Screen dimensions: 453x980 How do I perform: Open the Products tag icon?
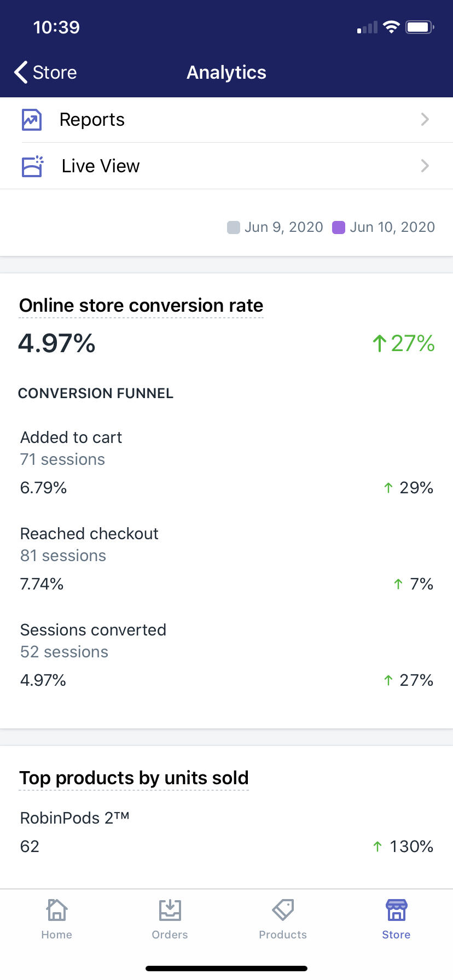tap(283, 910)
